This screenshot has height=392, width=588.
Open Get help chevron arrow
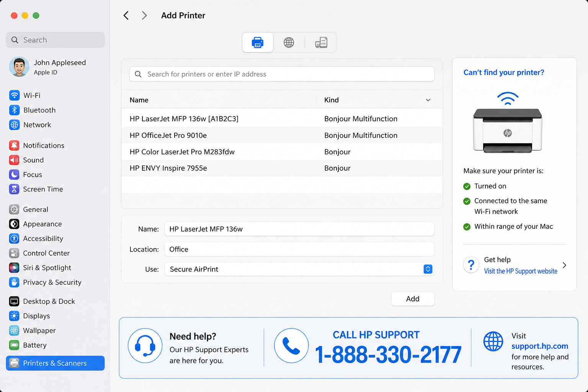pyautogui.click(x=564, y=265)
